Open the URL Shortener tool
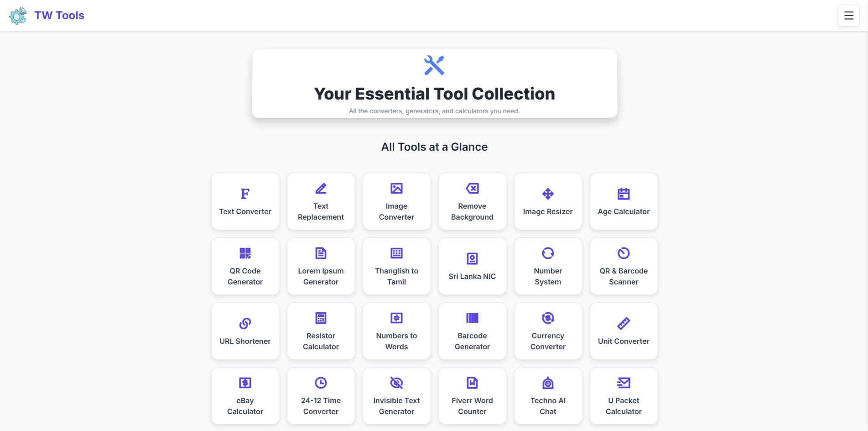The image size is (868, 431). (245, 331)
